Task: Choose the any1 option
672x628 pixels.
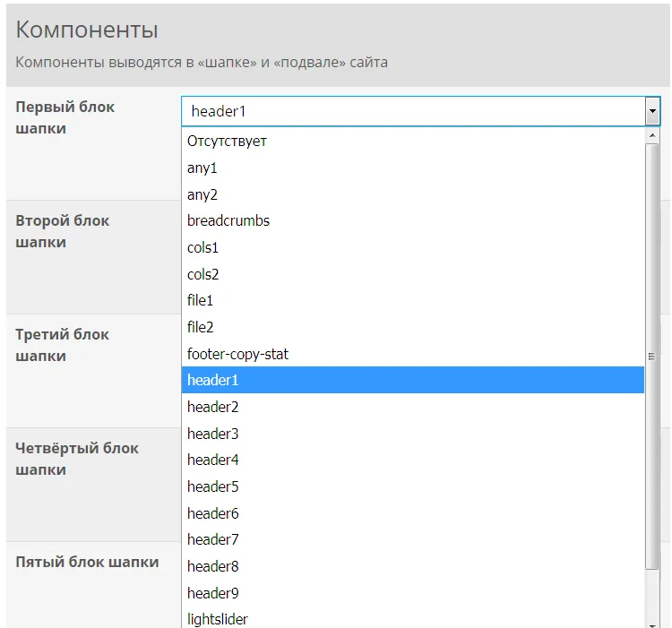Action: point(202,168)
